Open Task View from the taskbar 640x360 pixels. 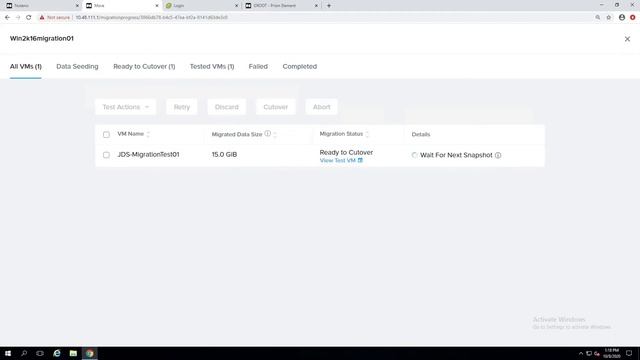[x=40, y=353]
